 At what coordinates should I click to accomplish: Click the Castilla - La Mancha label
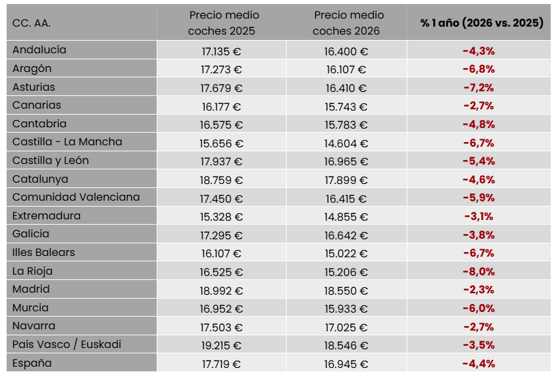67,142
